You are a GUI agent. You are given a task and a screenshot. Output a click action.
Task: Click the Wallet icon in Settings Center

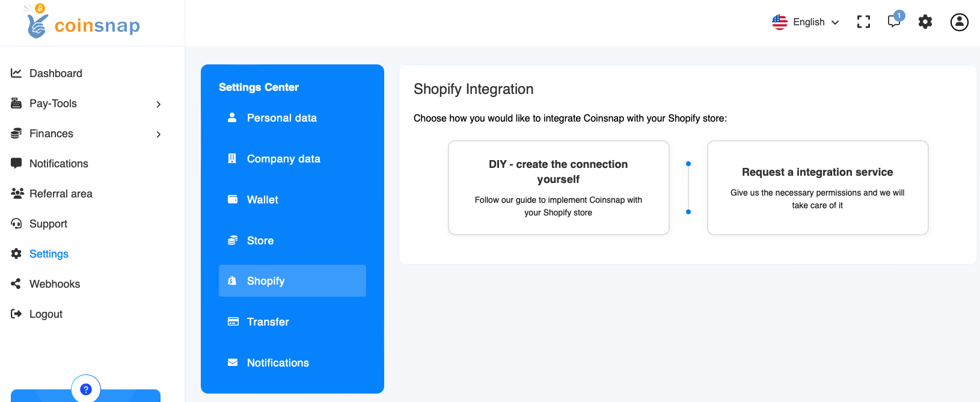tap(233, 199)
